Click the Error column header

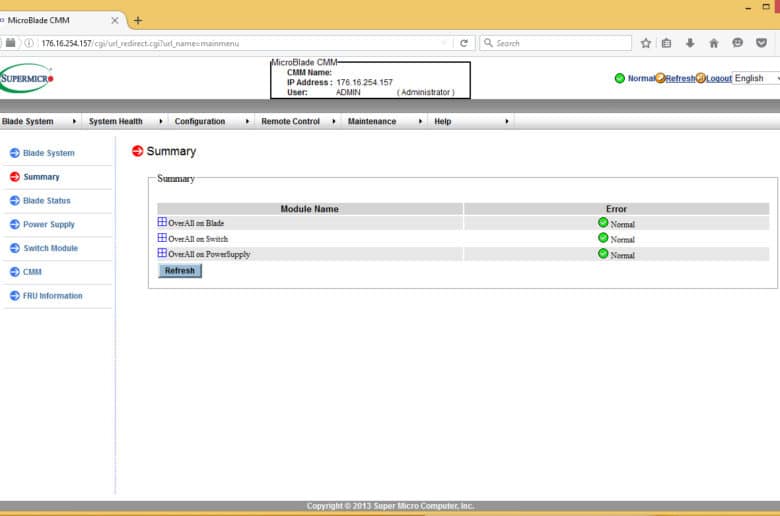[616, 209]
